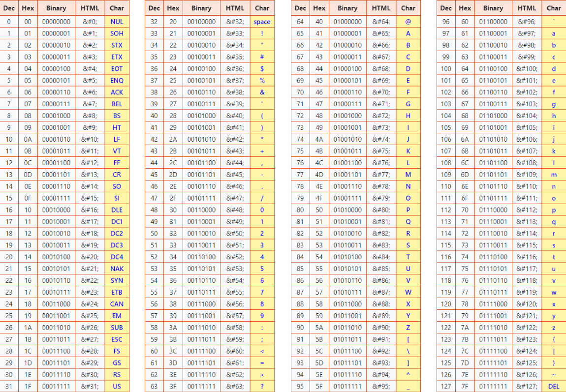Viewport: 566px width, 392px height.
Task: Select the ENQ character cell
Action: [x=117, y=81]
